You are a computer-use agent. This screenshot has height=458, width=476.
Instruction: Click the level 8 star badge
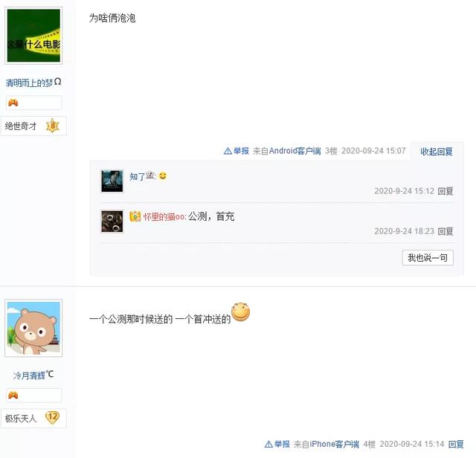click(53, 126)
